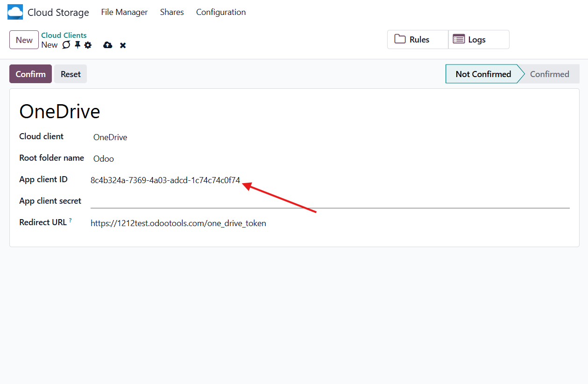Click the Redirect URL help question mark
Viewport: 588px width, 384px height.
(x=71, y=220)
